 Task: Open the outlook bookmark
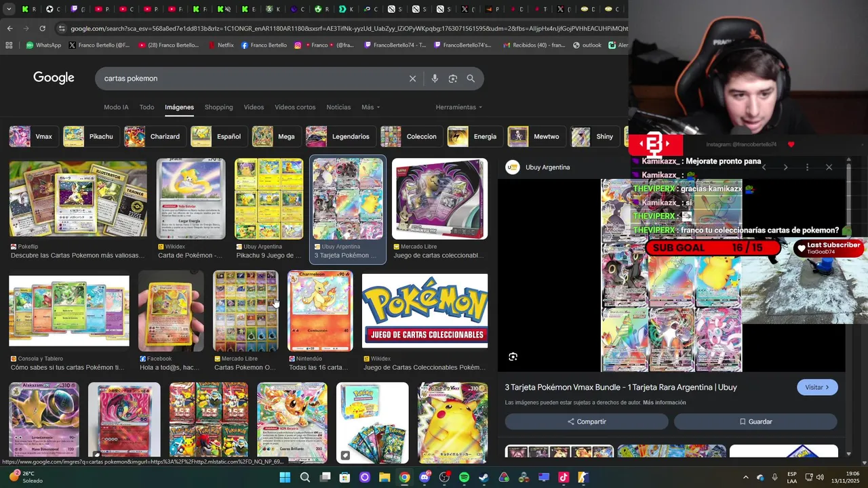pyautogui.click(x=587, y=45)
